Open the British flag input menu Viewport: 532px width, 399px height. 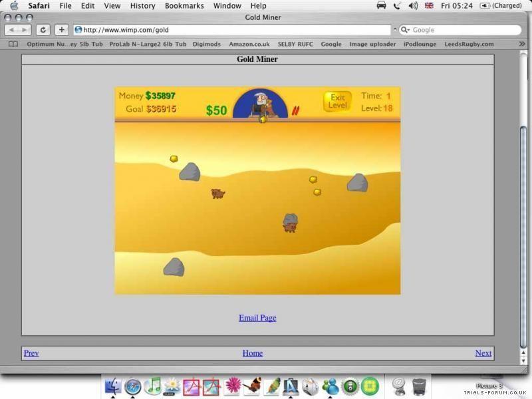coord(429,5)
